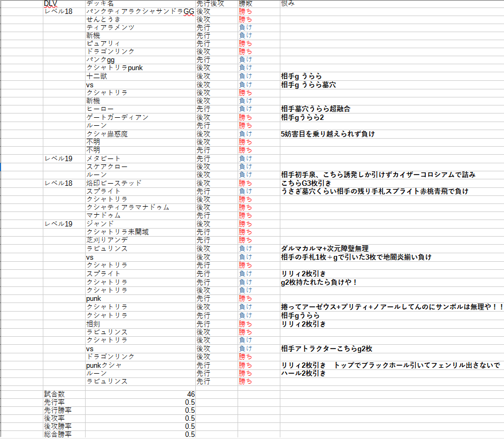Select 後攻 cell in the 十二獣 row
This screenshot has width=504, height=439.
point(217,76)
